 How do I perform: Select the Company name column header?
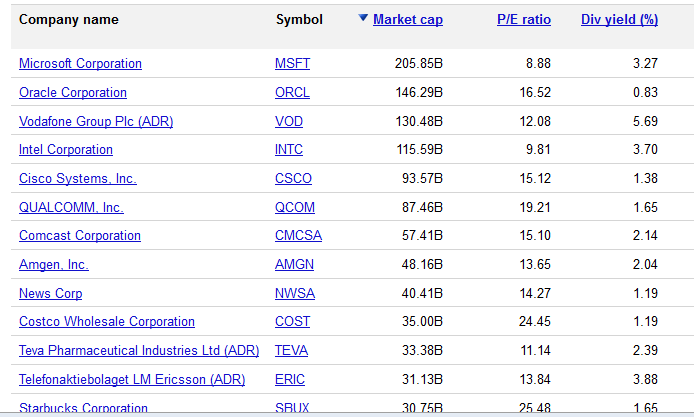(69, 19)
